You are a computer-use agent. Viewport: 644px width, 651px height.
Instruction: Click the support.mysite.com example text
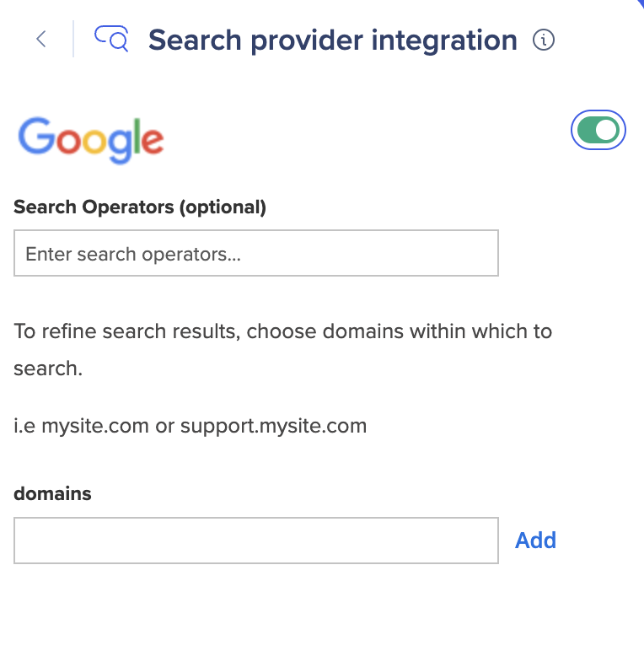point(273,427)
